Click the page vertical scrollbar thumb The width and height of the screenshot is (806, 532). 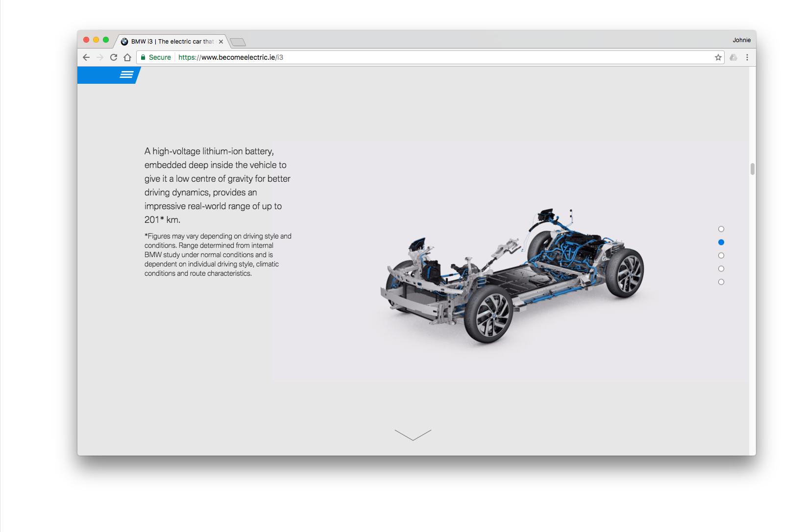coord(752,169)
